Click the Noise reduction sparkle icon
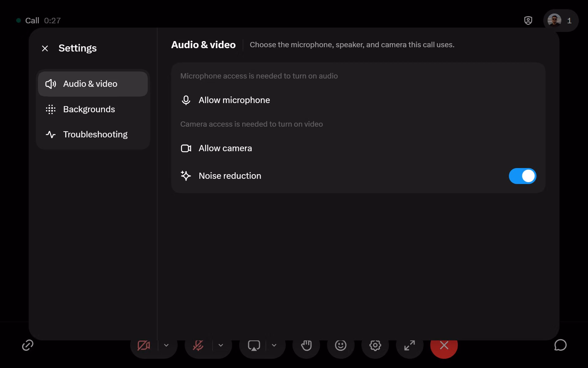The height and width of the screenshot is (368, 588). [x=186, y=176]
